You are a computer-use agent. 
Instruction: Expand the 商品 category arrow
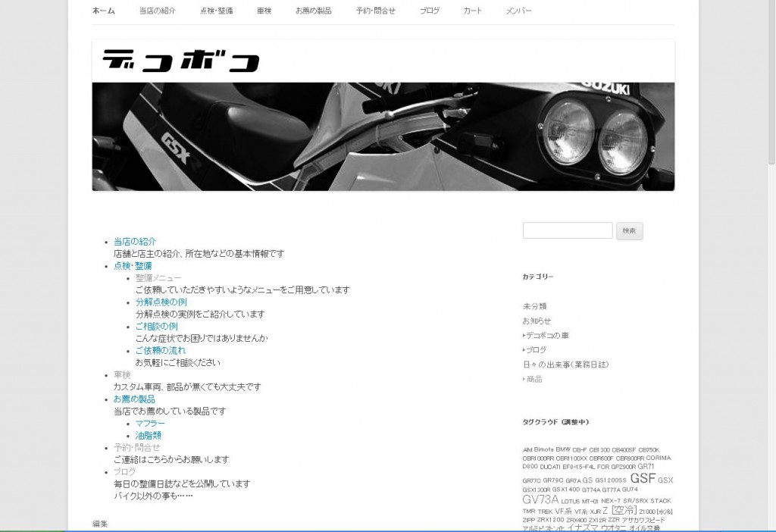pos(524,379)
